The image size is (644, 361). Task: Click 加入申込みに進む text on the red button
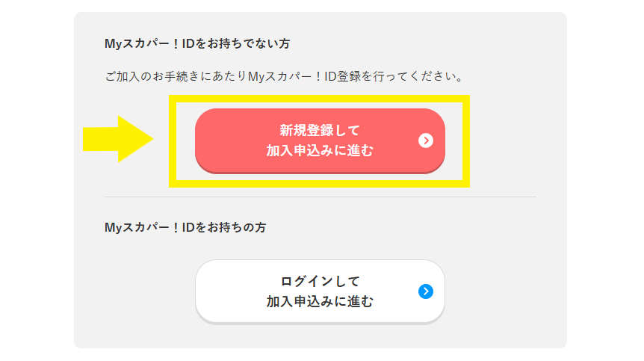point(320,151)
